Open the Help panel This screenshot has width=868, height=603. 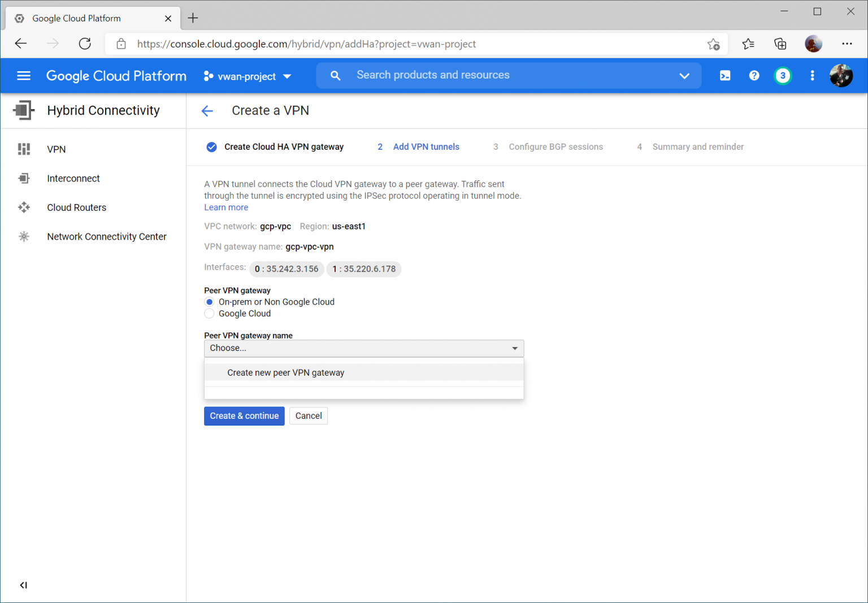(x=754, y=75)
